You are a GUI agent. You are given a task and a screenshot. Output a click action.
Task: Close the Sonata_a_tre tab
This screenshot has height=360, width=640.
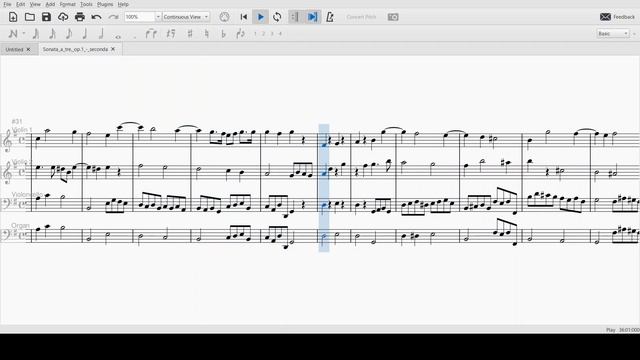tap(113, 49)
